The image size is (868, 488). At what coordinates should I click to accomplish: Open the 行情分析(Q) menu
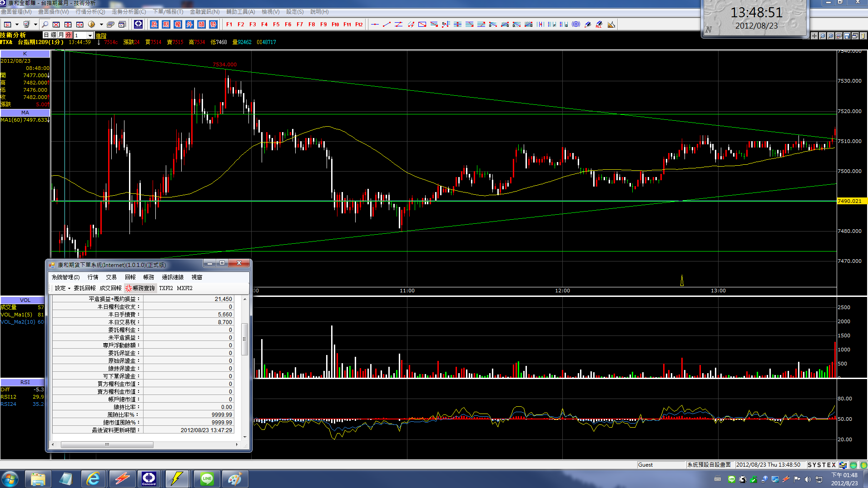tap(90, 12)
